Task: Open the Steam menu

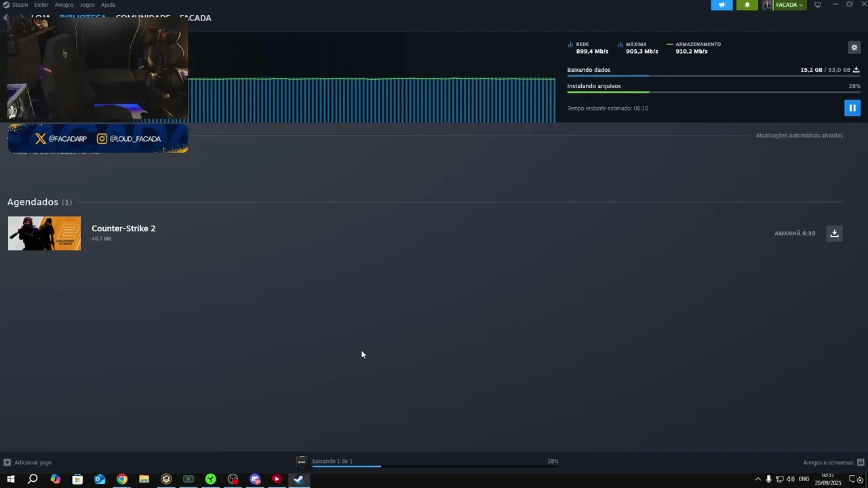Action: tap(20, 5)
